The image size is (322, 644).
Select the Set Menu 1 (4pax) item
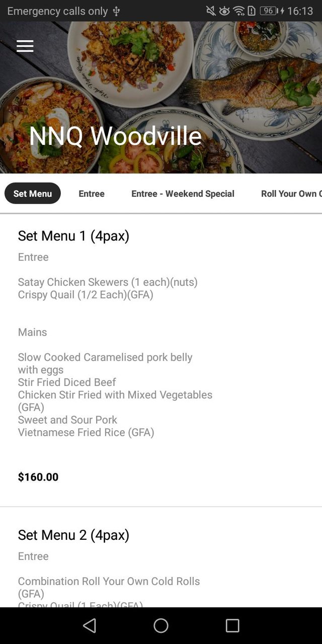tap(73, 236)
